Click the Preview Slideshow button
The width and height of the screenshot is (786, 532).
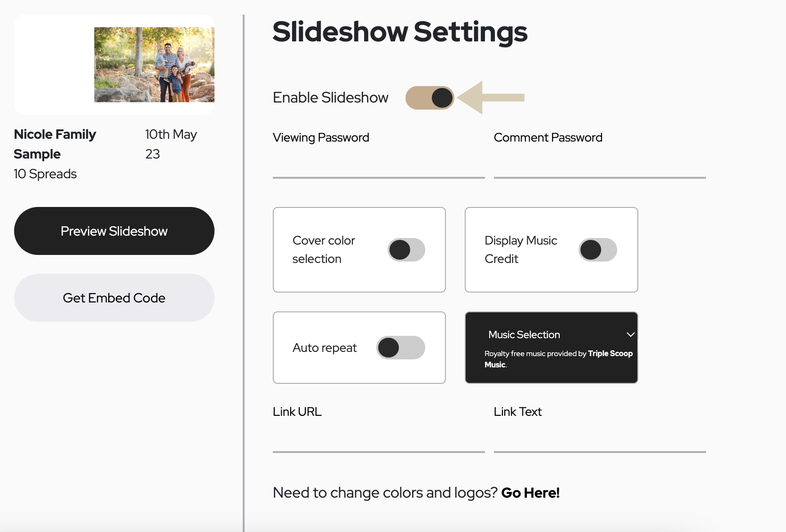(114, 231)
